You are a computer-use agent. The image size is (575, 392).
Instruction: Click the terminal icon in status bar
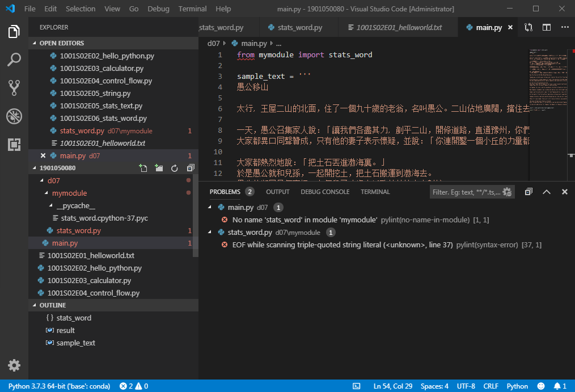357,386
